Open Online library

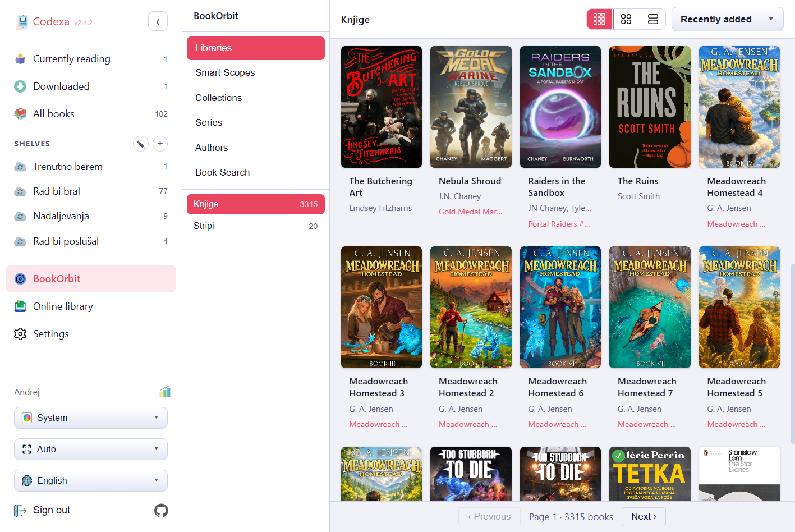click(x=91, y=306)
